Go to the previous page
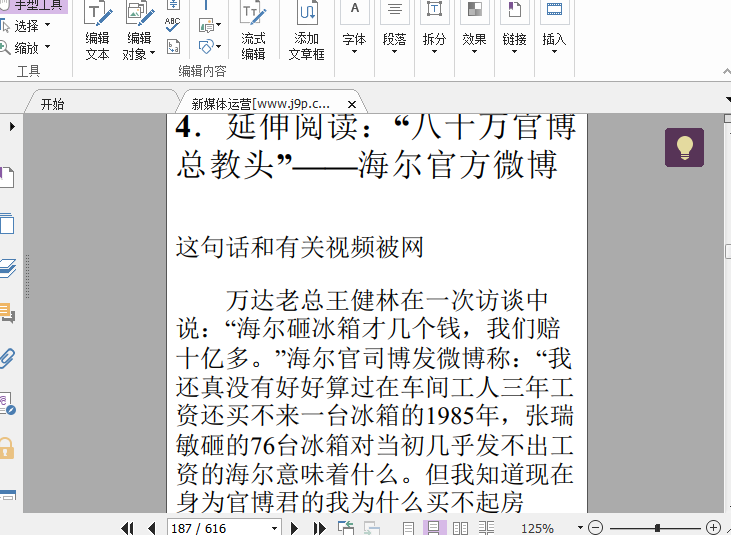The image size is (731, 535). click(x=152, y=528)
